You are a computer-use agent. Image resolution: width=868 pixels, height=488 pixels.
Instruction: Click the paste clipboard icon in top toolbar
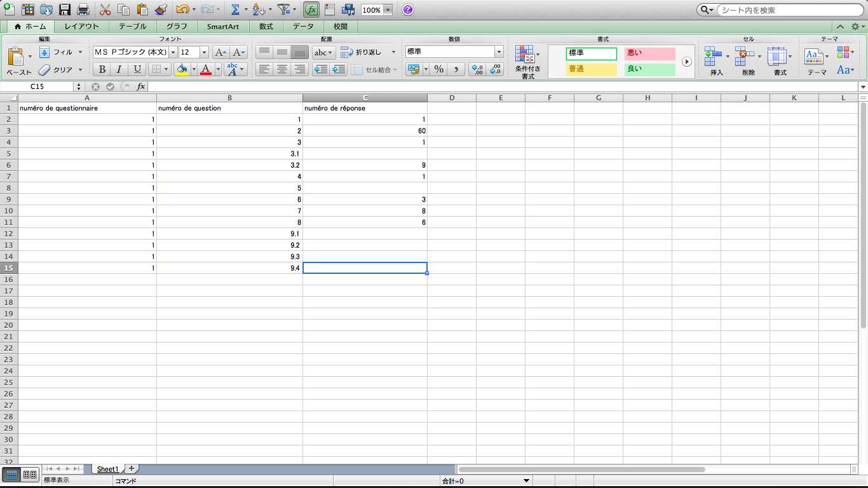[x=142, y=10]
